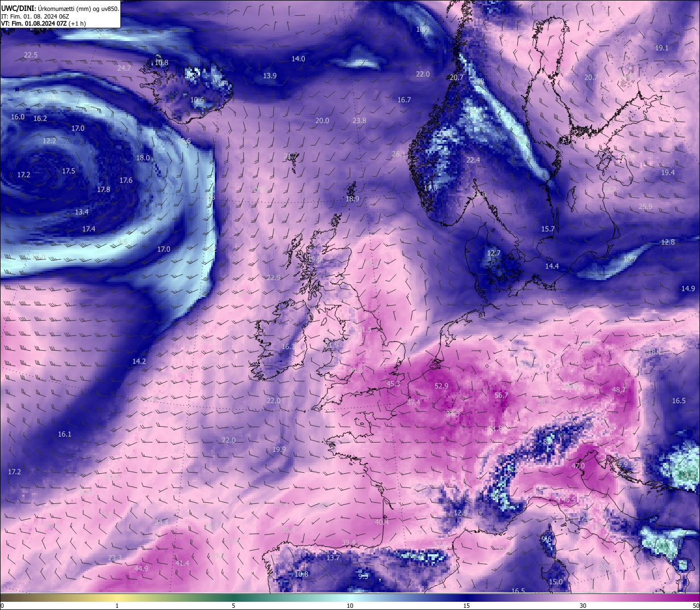Viewport: 700px width, 610px height.
Task: Click the 12.8 value at the right edge
Action: tap(668, 242)
